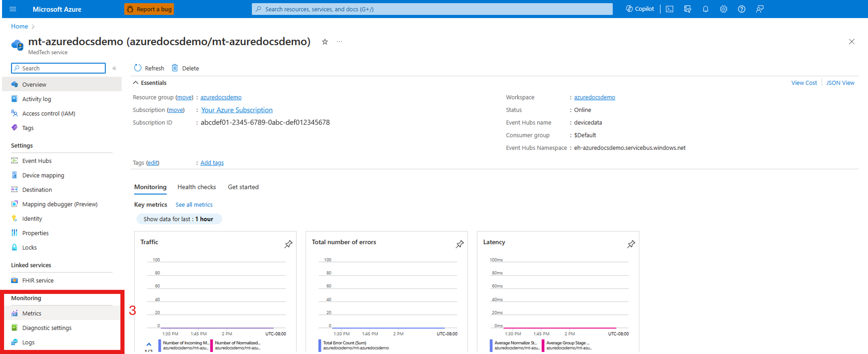Screen dimensions: 868x354
Task: Focus the top resource search bar
Action: click(432, 9)
